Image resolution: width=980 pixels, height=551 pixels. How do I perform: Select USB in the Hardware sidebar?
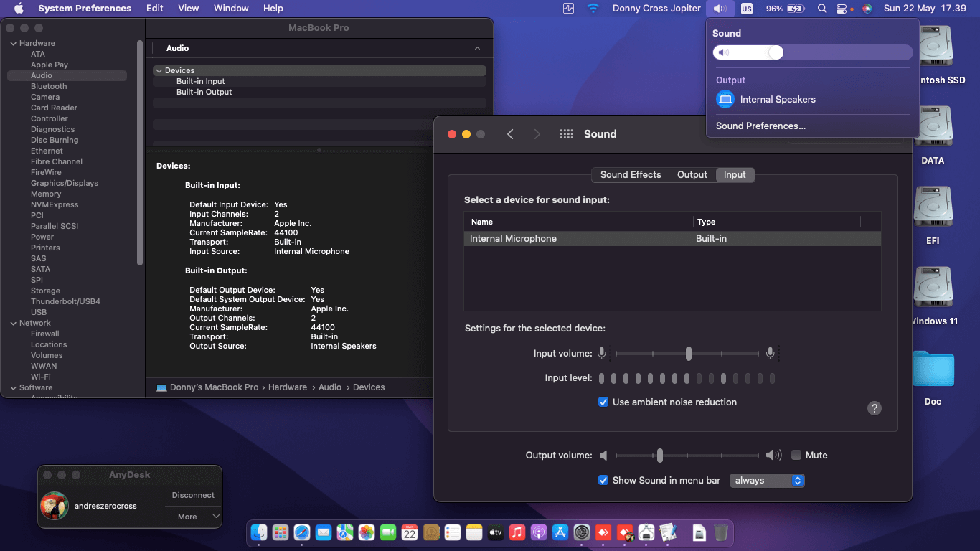point(39,312)
